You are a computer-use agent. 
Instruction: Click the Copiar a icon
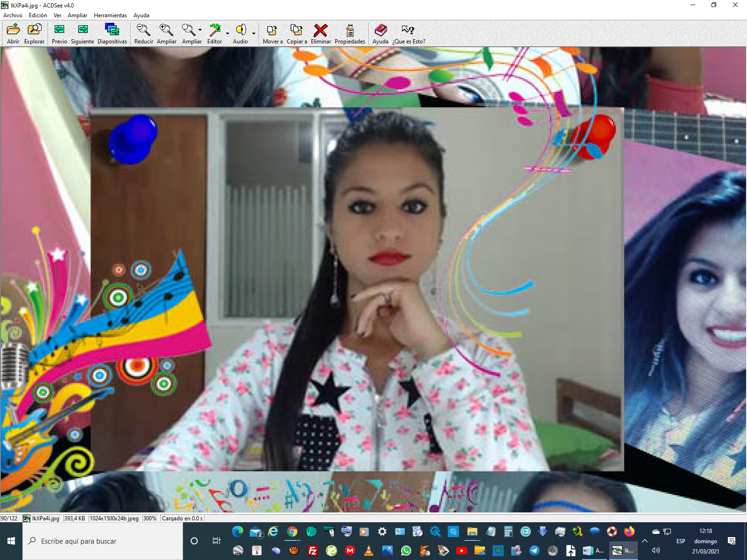[296, 30]
